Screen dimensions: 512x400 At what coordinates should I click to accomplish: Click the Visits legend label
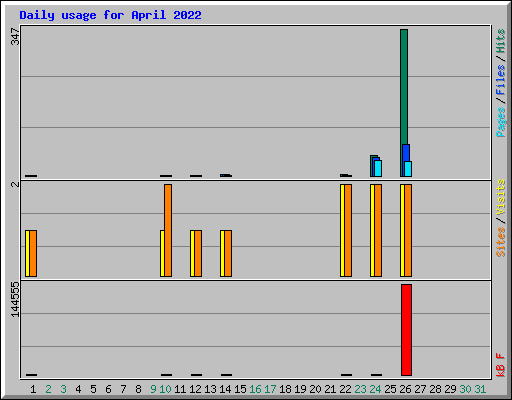[x=501, y=197]
